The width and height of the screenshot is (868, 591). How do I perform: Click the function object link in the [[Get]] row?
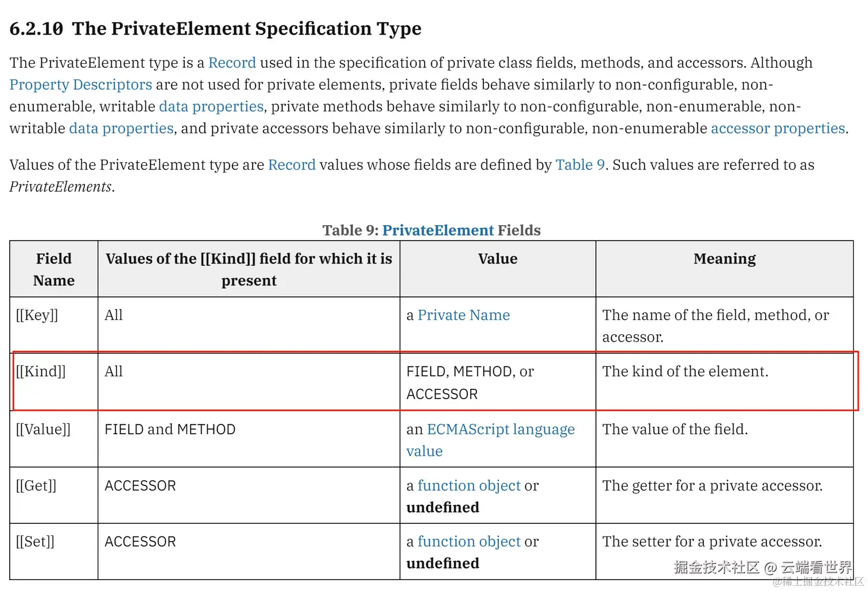[x=469, y=485]
